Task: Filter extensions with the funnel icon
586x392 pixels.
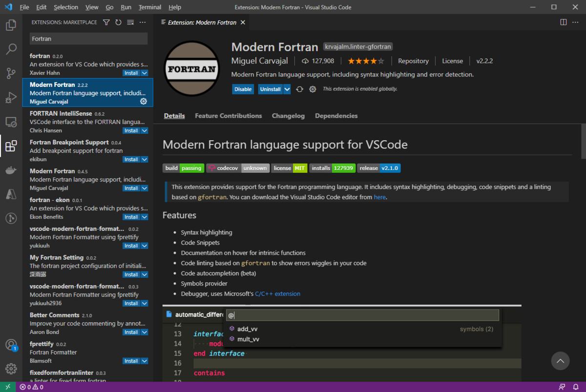Action: 106,22
